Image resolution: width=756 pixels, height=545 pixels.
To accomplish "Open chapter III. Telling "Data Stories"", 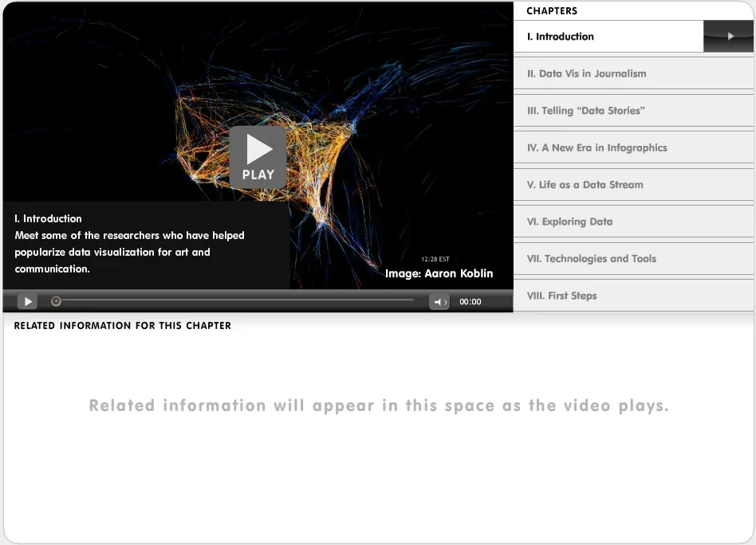I will tap(633, 110).
